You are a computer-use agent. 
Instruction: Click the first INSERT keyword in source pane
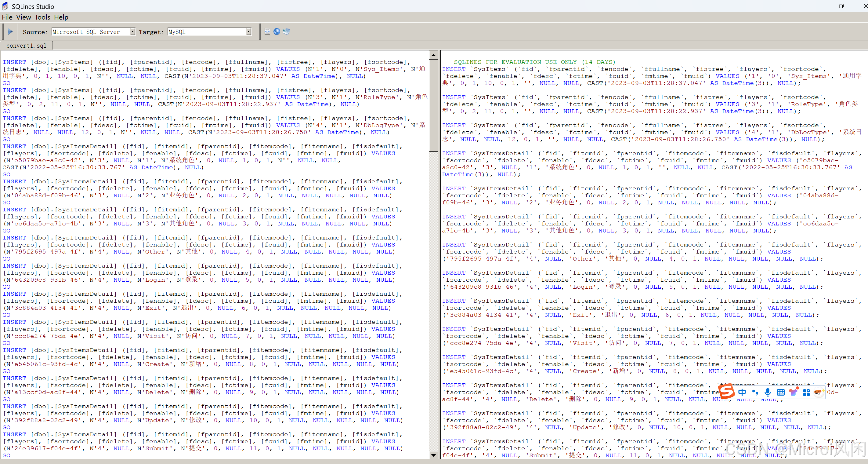pos(14,62)
